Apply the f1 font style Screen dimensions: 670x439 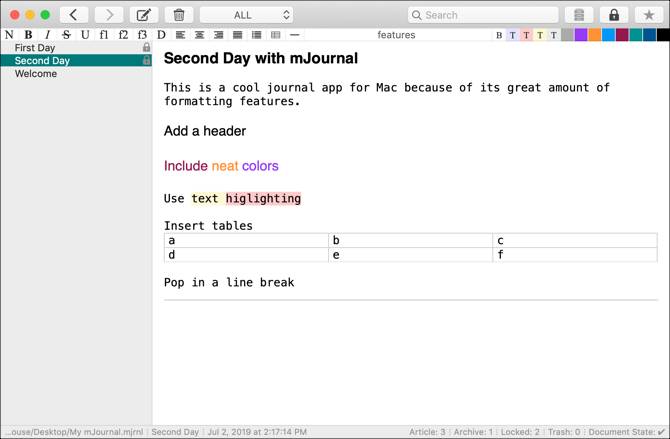click(x=104, y=35)
